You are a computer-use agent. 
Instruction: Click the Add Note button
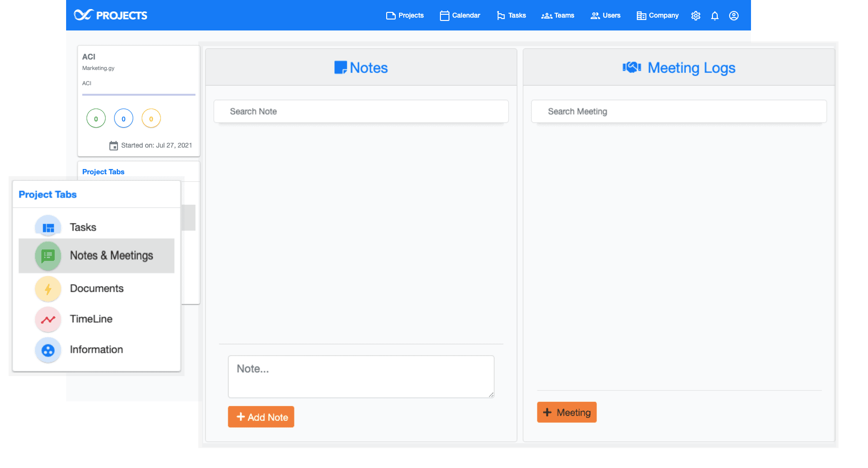(x=261, y=417)
